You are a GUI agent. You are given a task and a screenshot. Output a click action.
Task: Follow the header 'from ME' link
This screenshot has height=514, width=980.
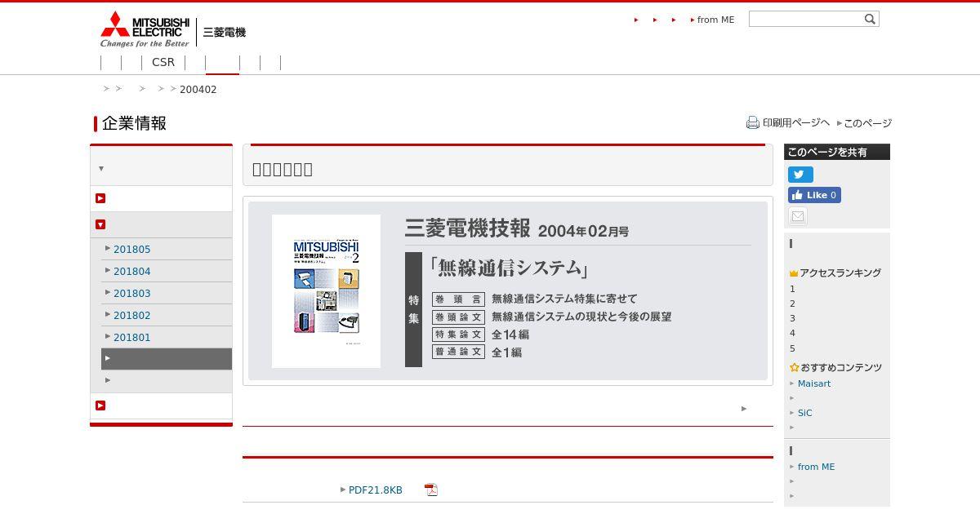(x=715, y=20)
